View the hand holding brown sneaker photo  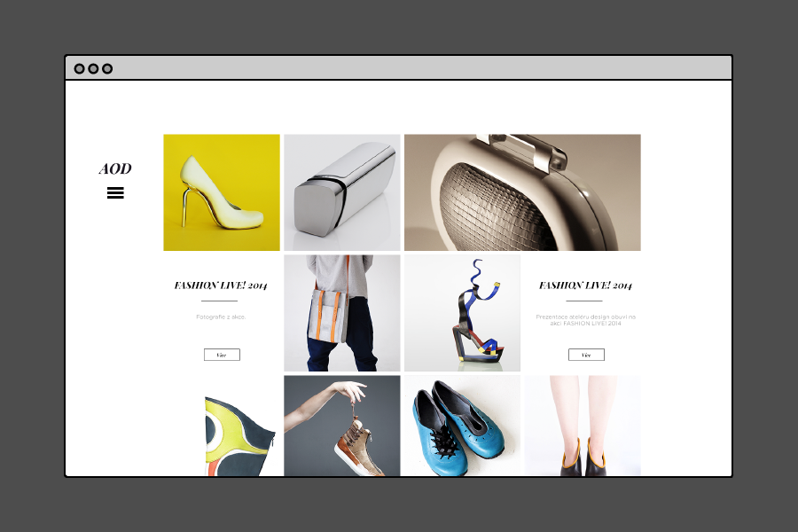click(x=342, y=426)
